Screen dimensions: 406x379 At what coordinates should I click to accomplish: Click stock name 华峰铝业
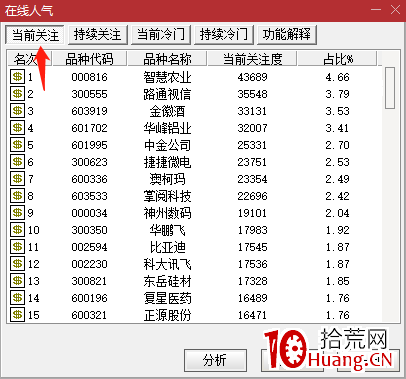click(167, 128)
